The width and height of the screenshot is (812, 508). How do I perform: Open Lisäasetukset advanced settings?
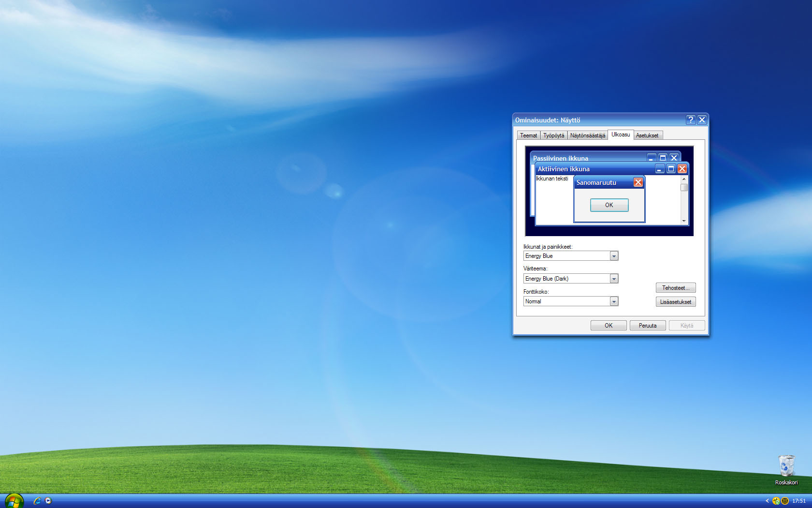(676, 302)
